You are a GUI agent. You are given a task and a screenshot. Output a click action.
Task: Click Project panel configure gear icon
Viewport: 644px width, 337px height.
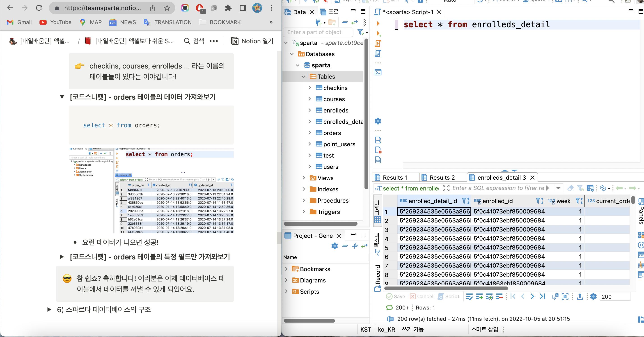pos(335,246)
